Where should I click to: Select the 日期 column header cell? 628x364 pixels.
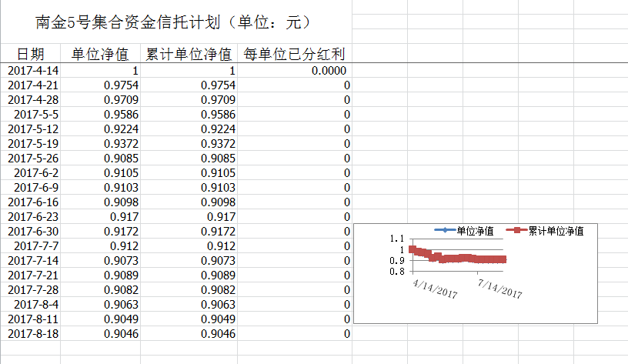[31, 54]
